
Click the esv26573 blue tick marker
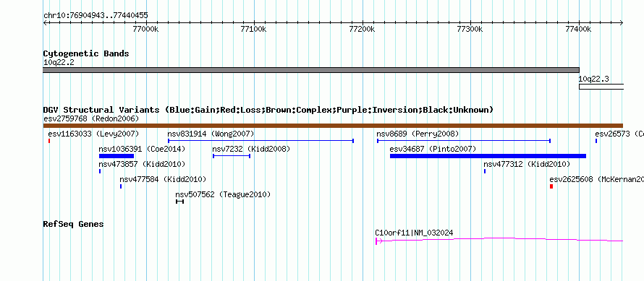(596, 141)
